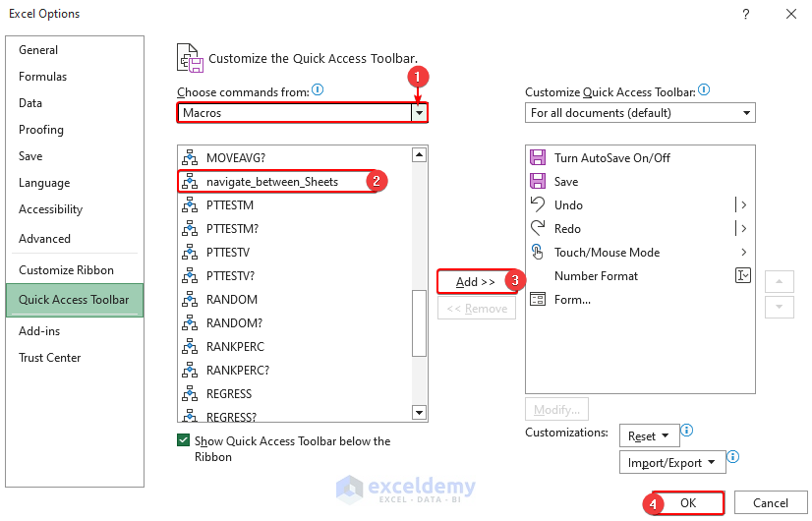
Task: Click the Help question mark icon
Action: [746, 14]
